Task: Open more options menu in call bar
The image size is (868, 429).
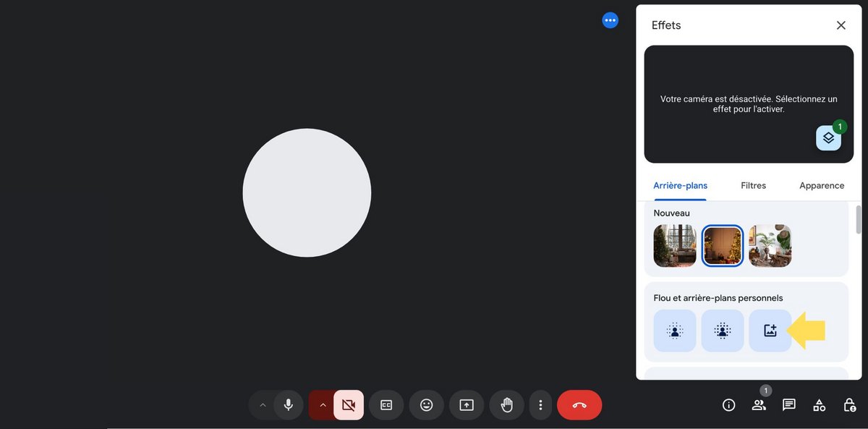Action: (540, 405)
